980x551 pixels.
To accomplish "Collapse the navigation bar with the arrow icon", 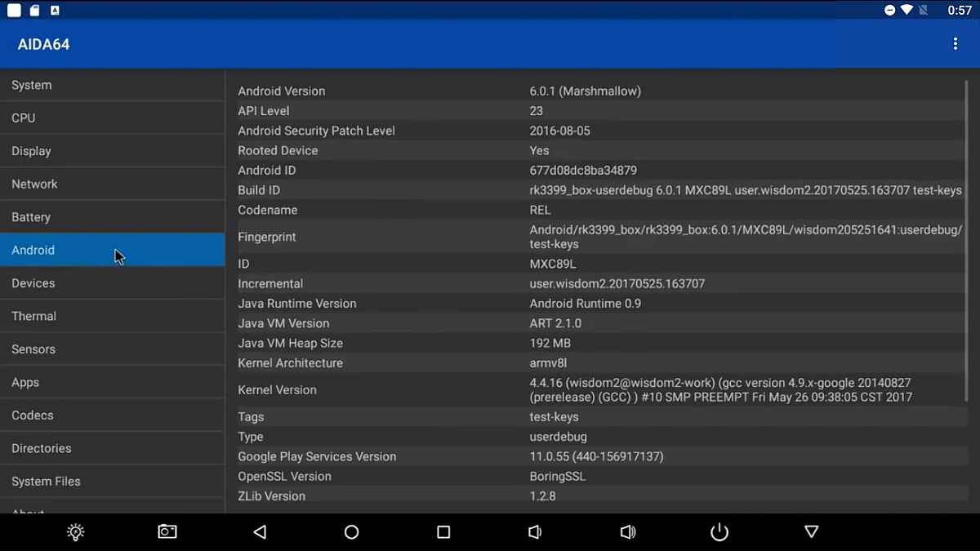I will (811, 531).
